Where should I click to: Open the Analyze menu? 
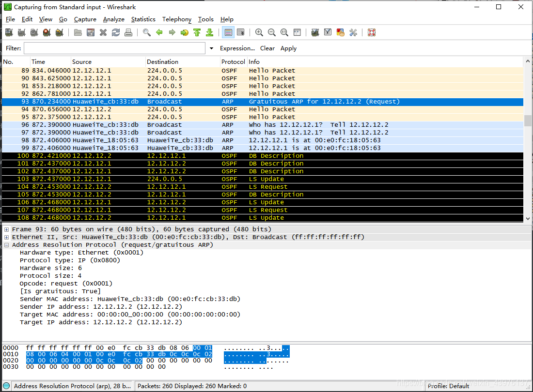pyautogui.click(x=113, y=19)
